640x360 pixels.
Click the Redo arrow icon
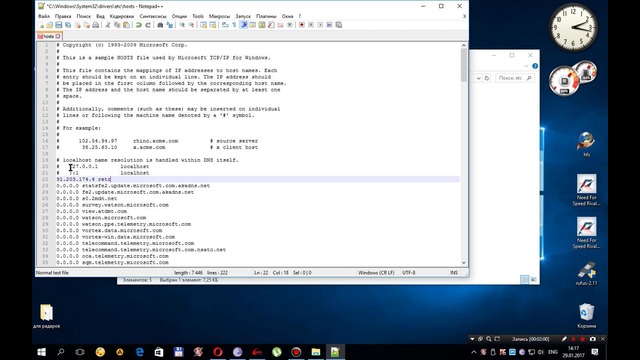coord(148,25)
